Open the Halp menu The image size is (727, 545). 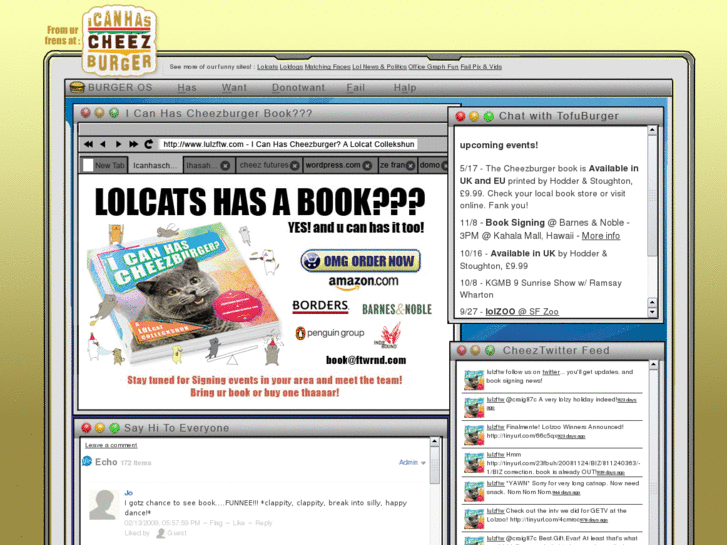405,88
